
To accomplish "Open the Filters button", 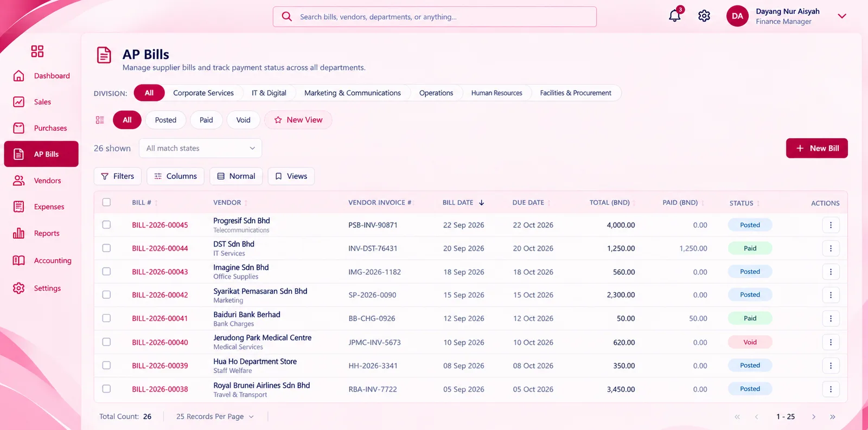I will [x=118, y=176].
